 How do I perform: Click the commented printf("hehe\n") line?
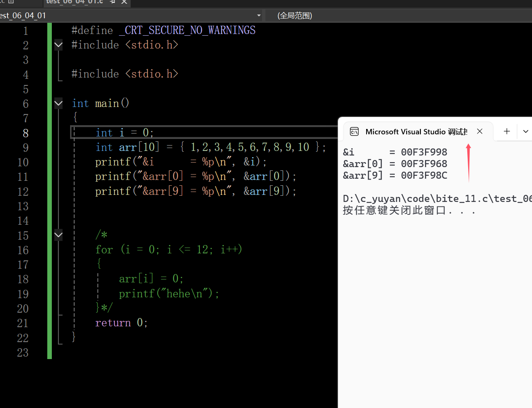point(169,294)
